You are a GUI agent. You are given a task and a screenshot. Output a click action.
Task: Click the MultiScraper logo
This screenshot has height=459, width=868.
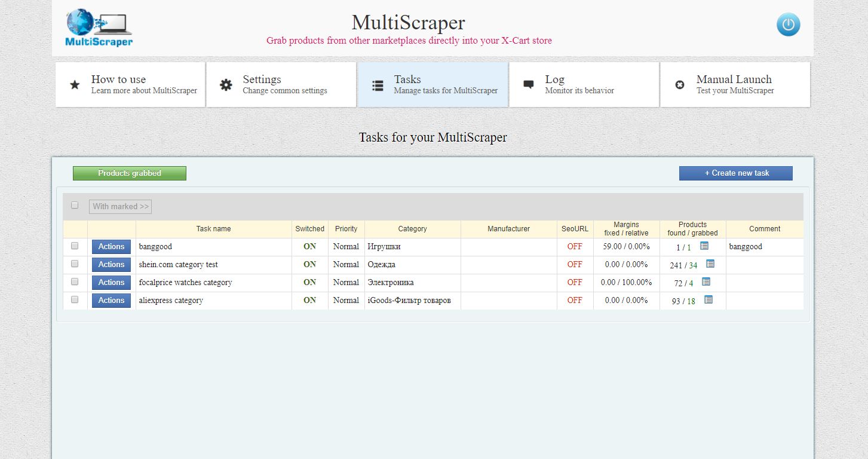[x=99, y=27]
